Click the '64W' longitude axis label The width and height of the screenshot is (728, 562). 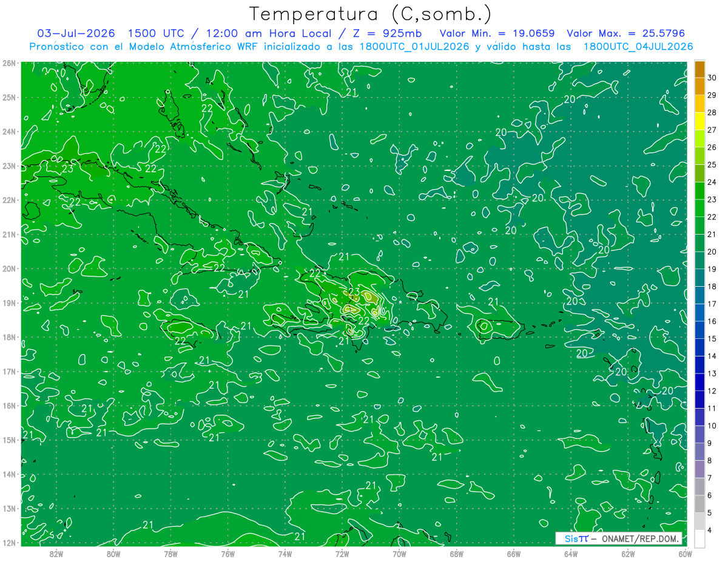571,554
